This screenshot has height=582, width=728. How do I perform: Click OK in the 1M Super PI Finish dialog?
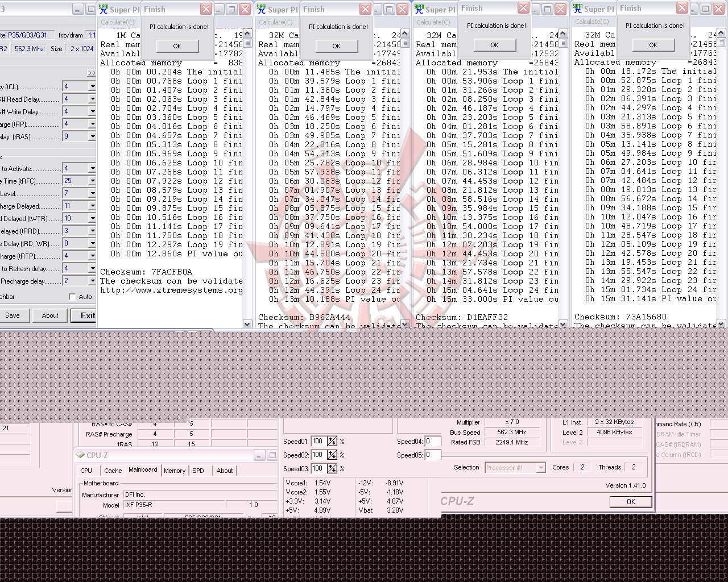(177, 46)
